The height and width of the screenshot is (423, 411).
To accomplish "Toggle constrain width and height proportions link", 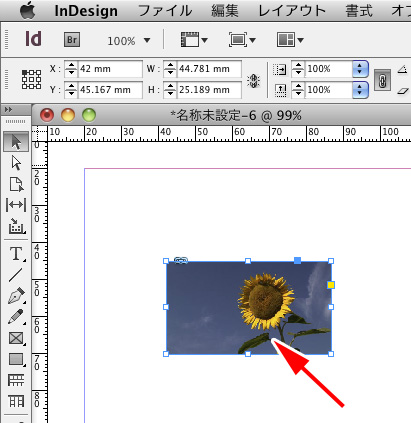I will click(253, 81).
